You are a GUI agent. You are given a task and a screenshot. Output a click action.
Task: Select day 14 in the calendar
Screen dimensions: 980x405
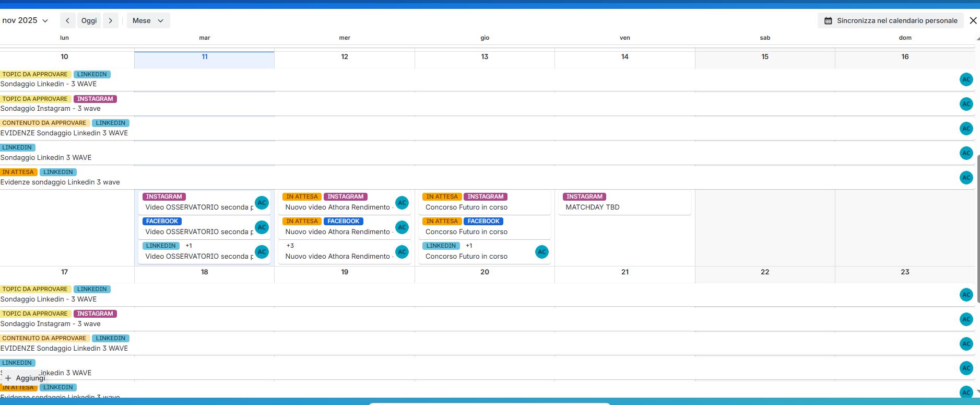(625, 56)
